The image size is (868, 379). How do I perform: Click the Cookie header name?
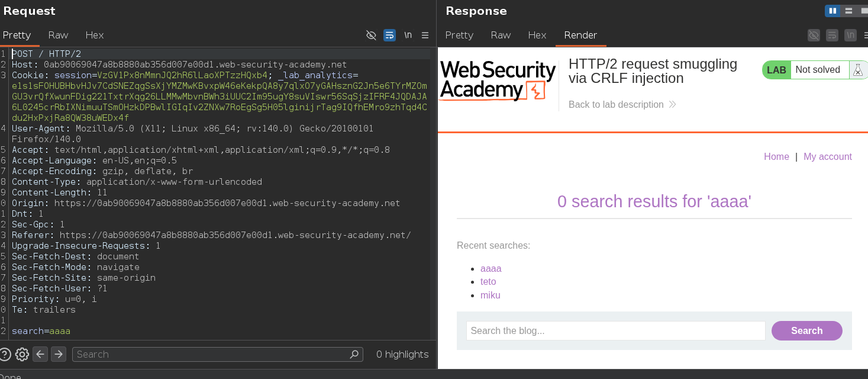coord(30,75)
